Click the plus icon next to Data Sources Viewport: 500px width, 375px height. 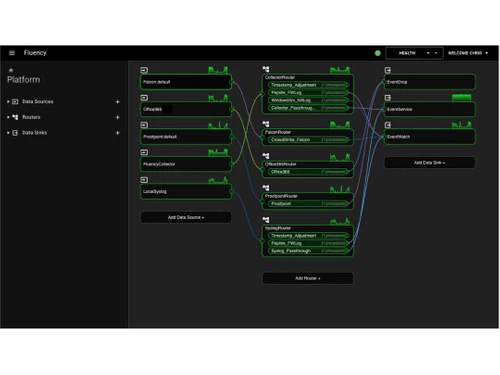point(117,102)
